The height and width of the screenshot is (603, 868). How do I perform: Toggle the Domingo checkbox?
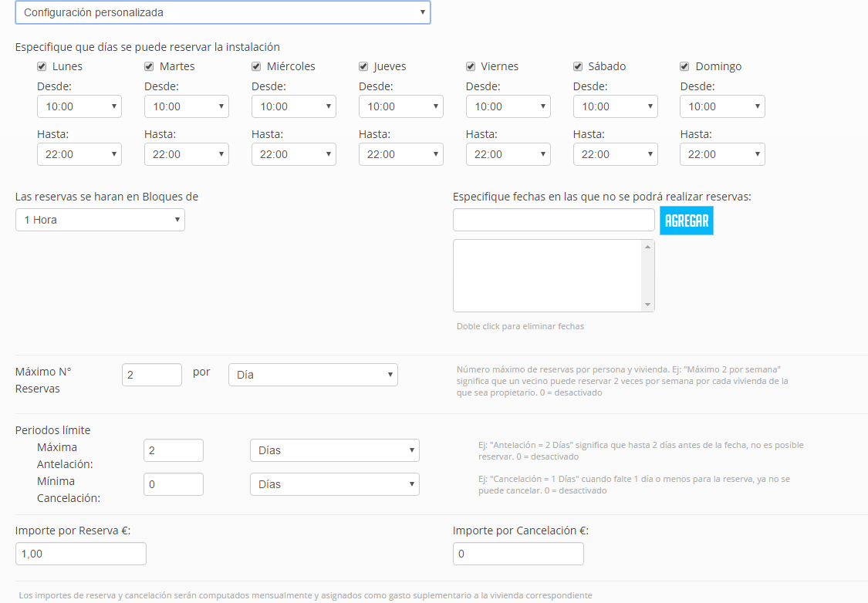685,66
